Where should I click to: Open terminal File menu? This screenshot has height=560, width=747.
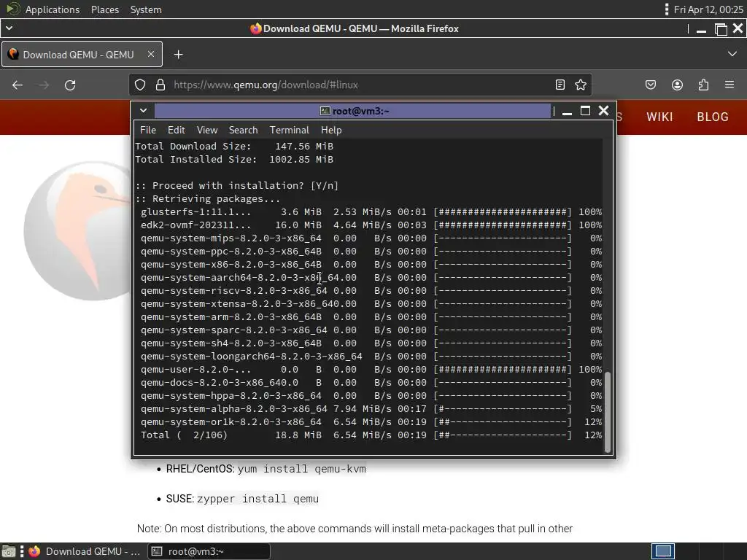(147, 130)
